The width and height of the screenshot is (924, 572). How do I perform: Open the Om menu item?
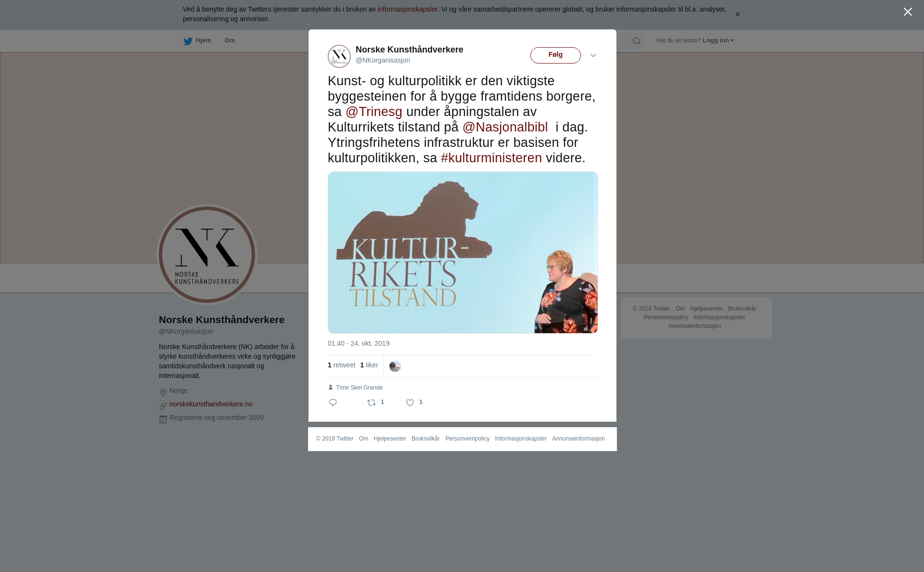click(x=230, y=40)
